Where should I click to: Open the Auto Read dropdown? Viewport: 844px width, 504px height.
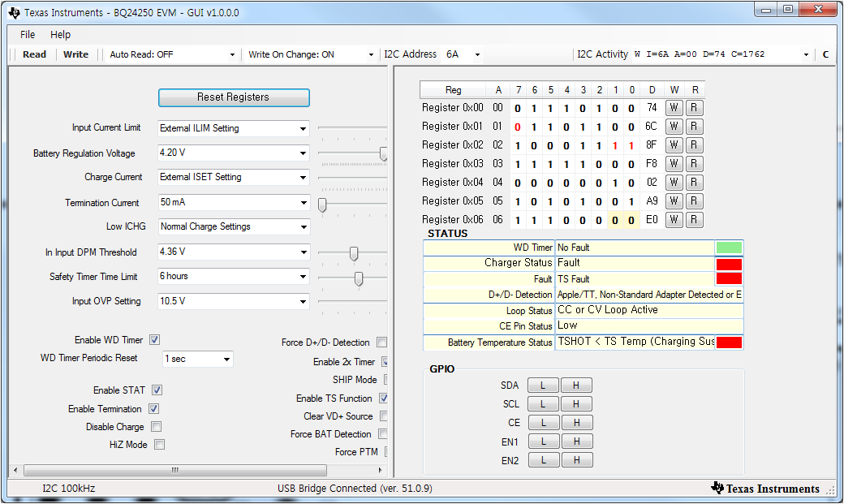[x=232, y=54]
